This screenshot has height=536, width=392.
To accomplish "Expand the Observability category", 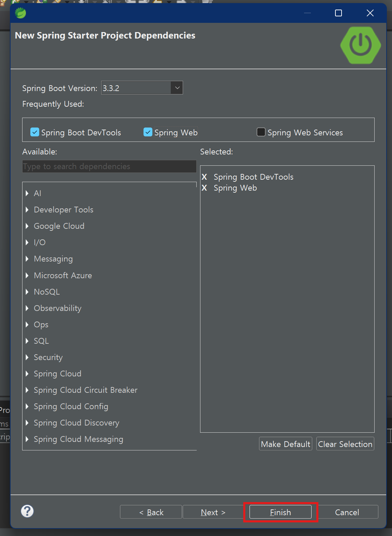I will coord(27,308).
